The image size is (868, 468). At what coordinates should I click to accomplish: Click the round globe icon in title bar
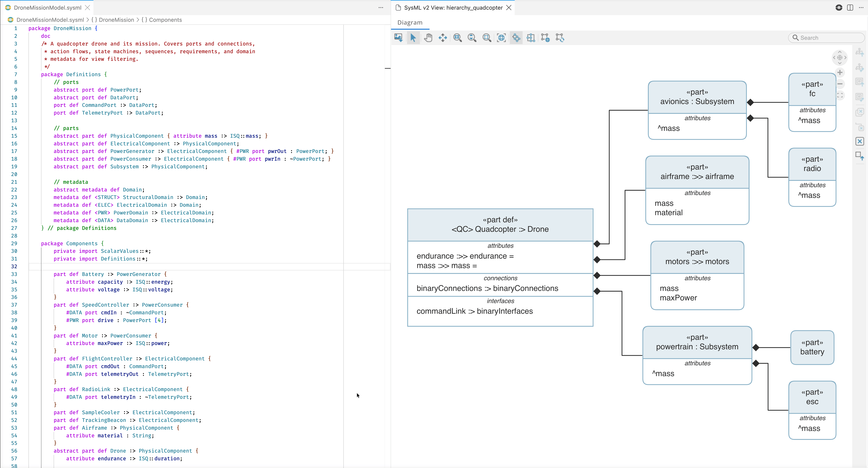click(x=839, y=8)
